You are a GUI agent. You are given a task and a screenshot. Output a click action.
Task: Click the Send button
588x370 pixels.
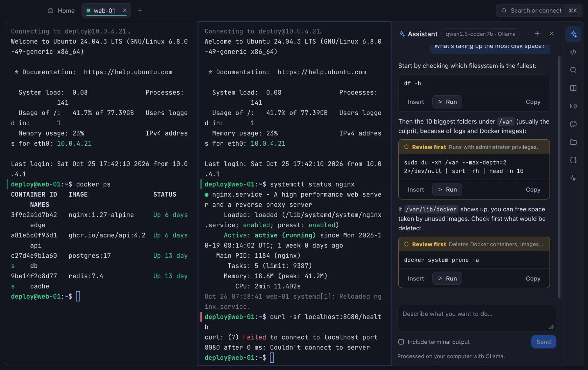tap(544, 342)
